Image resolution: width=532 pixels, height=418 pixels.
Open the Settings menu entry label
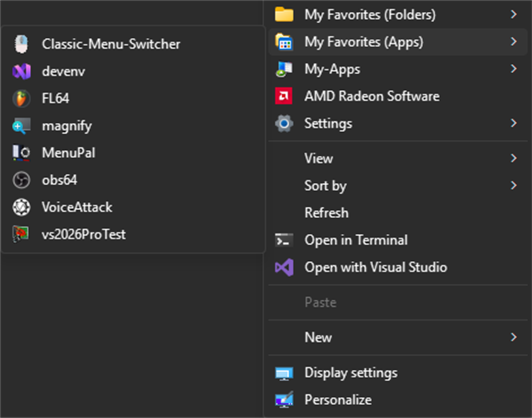pos(328,123)
